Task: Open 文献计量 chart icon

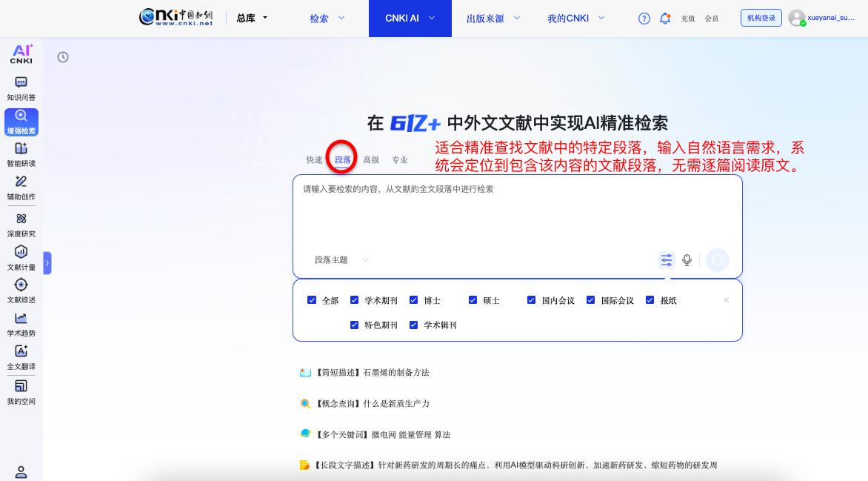Action: 21,257
